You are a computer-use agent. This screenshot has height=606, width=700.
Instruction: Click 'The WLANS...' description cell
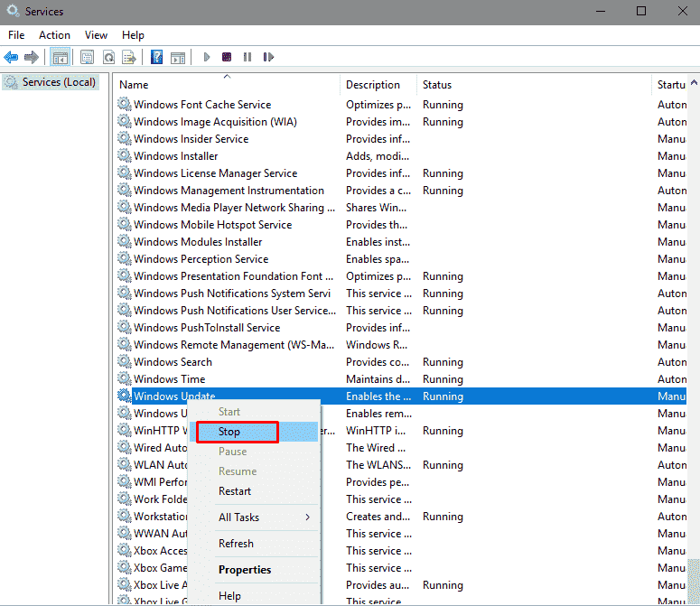378,465
